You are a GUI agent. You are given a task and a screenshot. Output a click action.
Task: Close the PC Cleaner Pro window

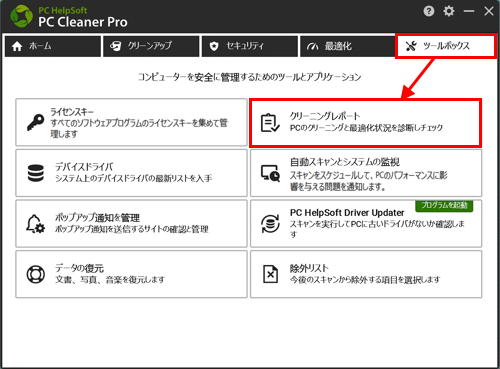(x=489, y=11)
